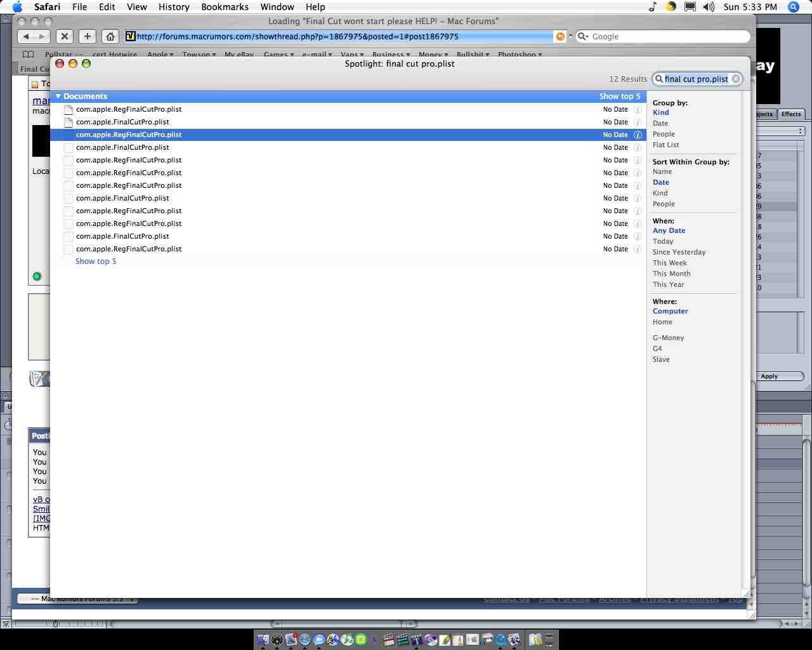Click the menu bar clock Sun 5:33 PM
The width and height of the screenshot is (812, 650).
pyautogui.click(x=750, y=7)
